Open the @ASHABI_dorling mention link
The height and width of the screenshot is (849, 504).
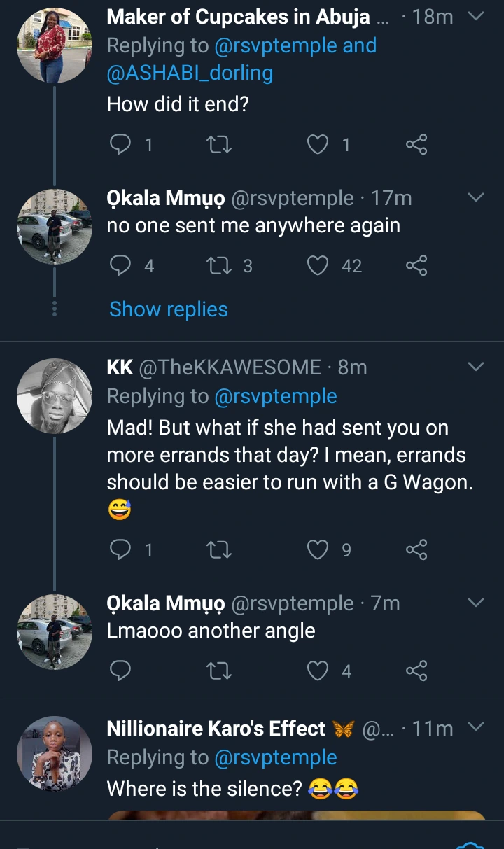coord(190,73)
